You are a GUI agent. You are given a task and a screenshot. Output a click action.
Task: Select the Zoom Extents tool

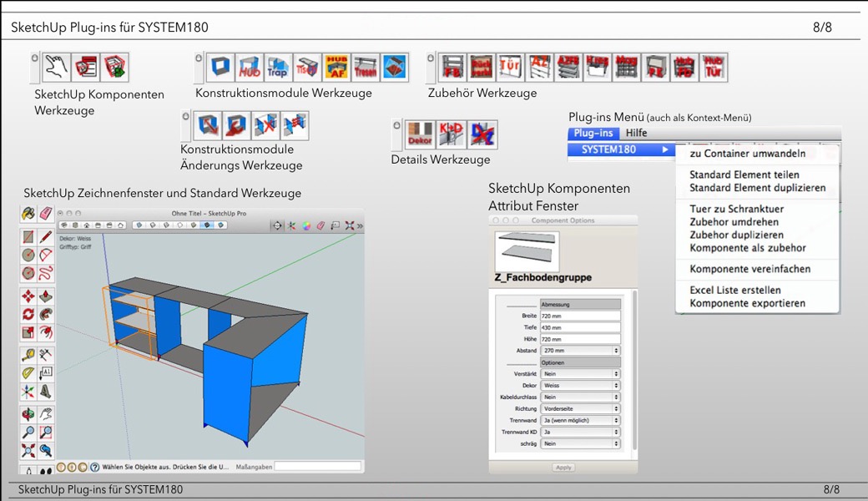[x=28, y=449]
